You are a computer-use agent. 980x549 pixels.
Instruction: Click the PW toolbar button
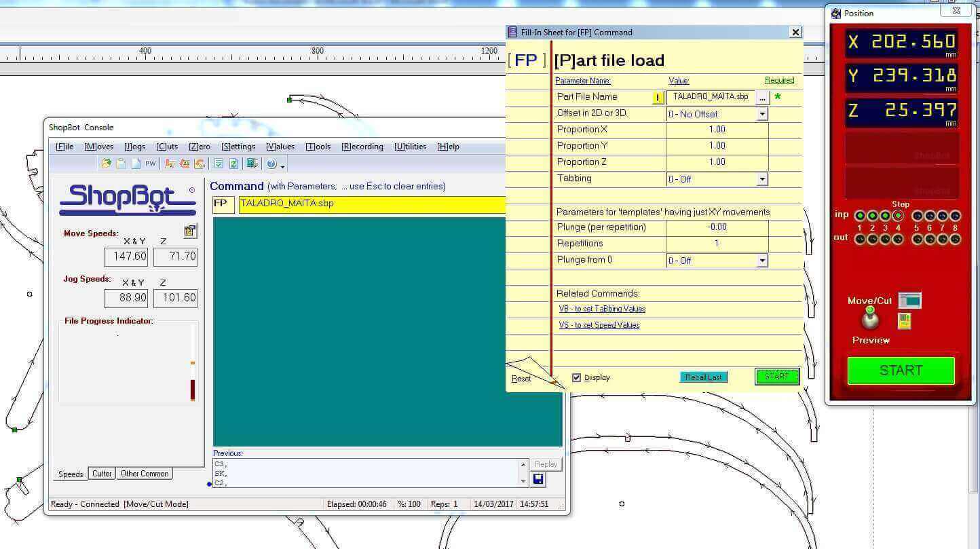[x=151, y=163]
